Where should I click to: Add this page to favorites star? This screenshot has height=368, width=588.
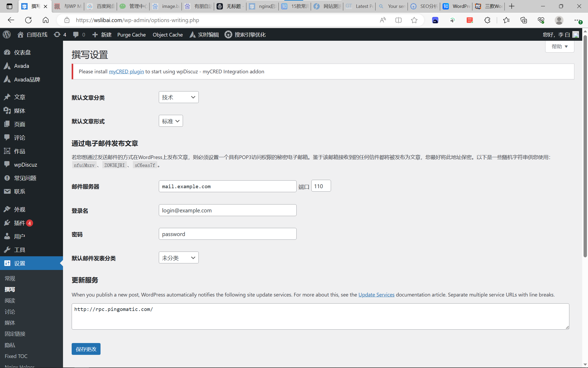coord(414,20)
